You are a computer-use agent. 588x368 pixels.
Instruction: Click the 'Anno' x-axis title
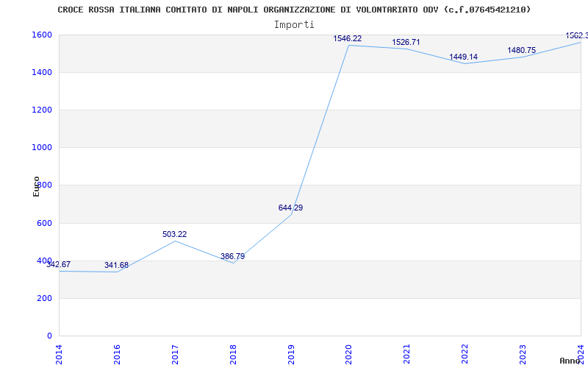570,361
